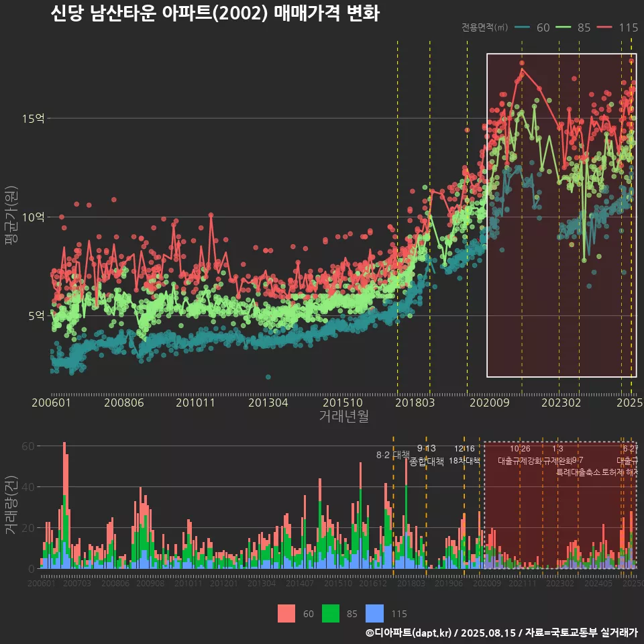
Task: Click the 40 tick on volume axis
Action: coord(28,487)
